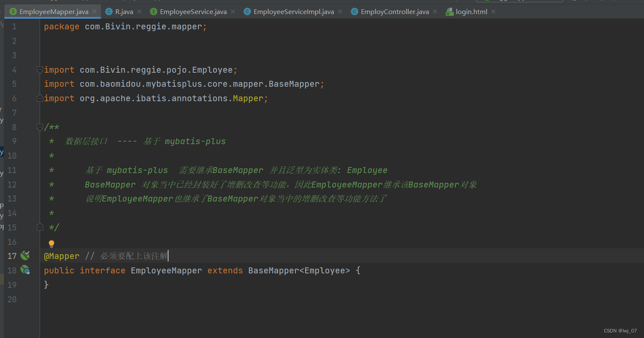
Task: Click 需要继承BaseMapper comment on line 11
Action: 221,170
